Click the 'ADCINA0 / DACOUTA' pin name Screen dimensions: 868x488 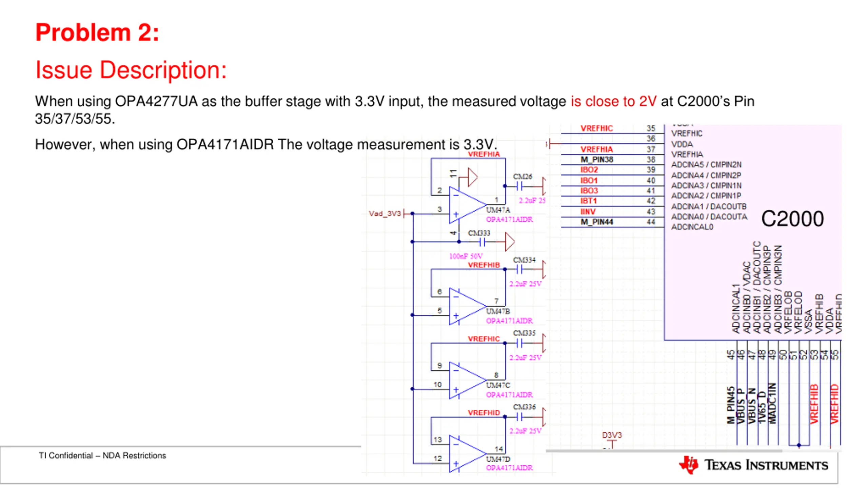tap(709, 217)
